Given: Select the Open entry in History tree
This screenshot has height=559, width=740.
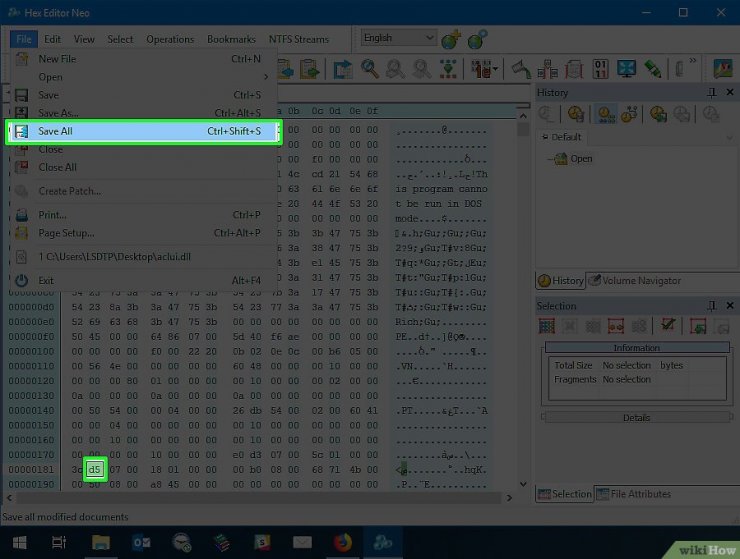Looking at the screenshot, I should (x=574, y=159).
